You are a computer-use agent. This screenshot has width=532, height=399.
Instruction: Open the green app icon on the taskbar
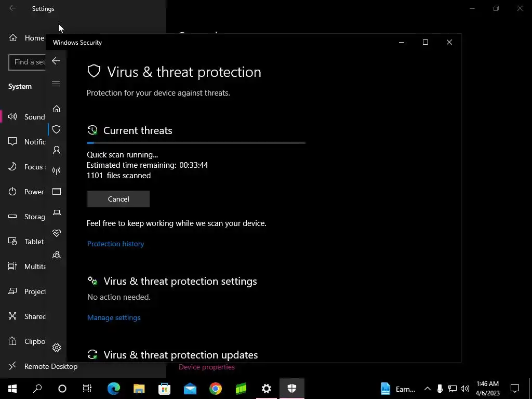(x=241, y=389)
